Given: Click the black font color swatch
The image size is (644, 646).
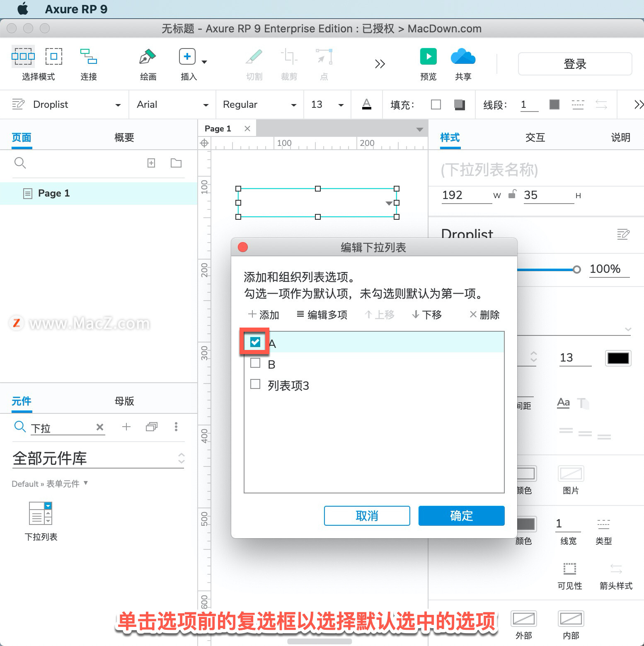Looking at the screenshot, I should (x=618, y=358).
